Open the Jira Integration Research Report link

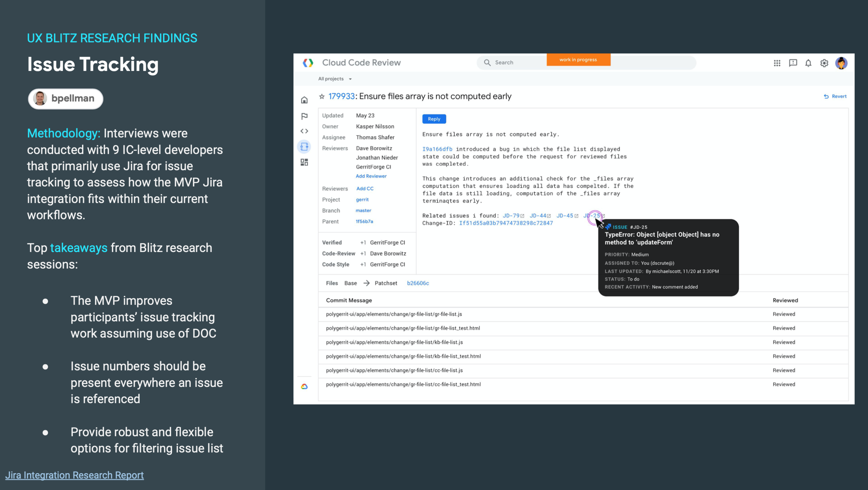pos(74,475)
